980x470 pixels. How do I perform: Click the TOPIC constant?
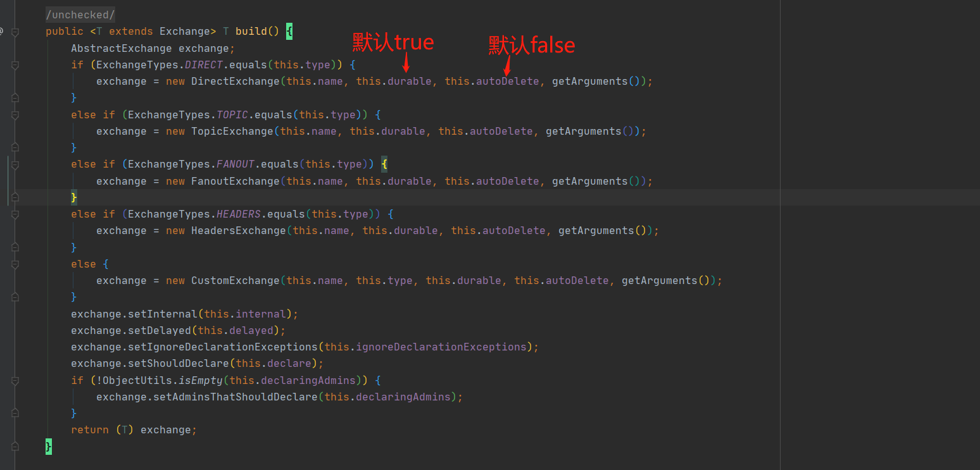click(232, 114)
